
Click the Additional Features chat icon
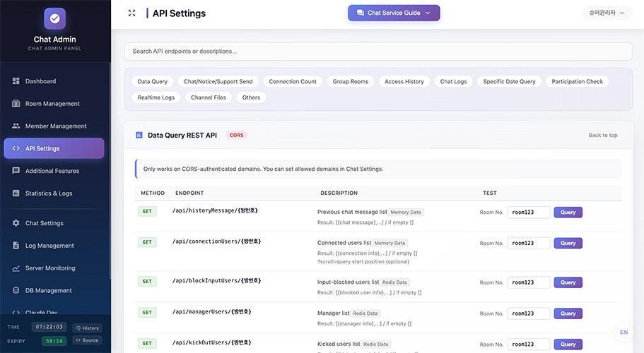(x=16, y=171)
